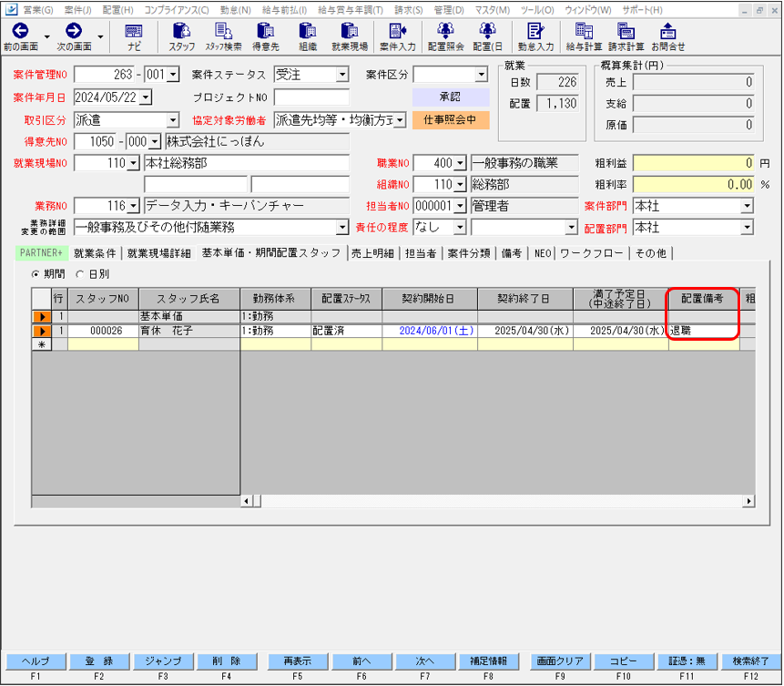Expand the 担当者NO 000001 dropdown

[x=461, y=206]
